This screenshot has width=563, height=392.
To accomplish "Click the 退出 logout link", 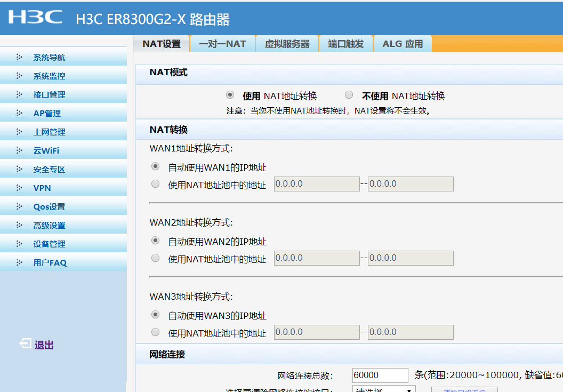I will [x=44, y=345].
